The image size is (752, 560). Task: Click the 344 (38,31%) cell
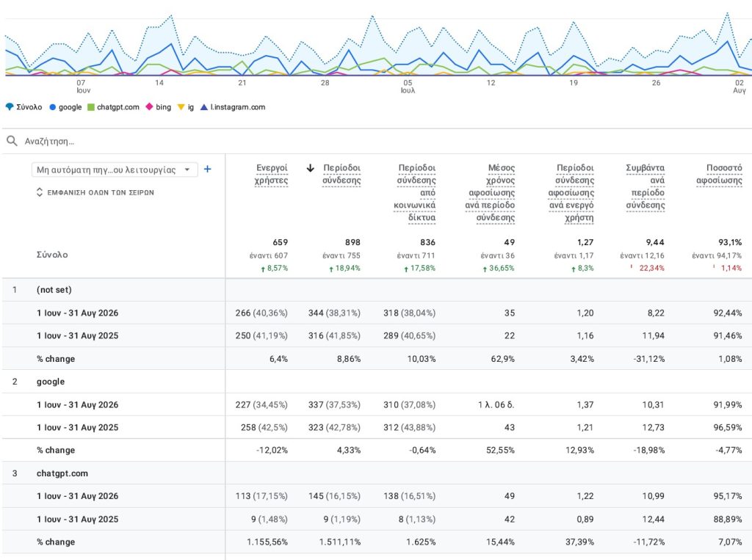tap(334, 313)
